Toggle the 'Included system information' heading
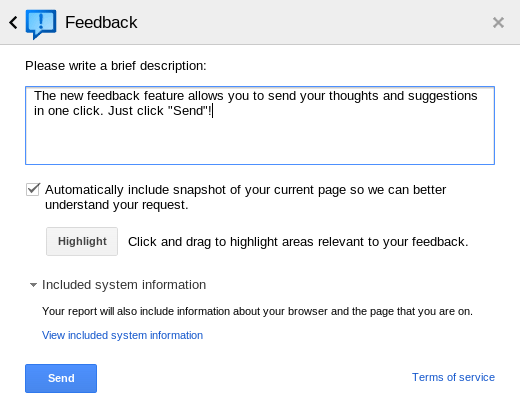The height and width of the screenshot is (403, 520). pos(124,285)
